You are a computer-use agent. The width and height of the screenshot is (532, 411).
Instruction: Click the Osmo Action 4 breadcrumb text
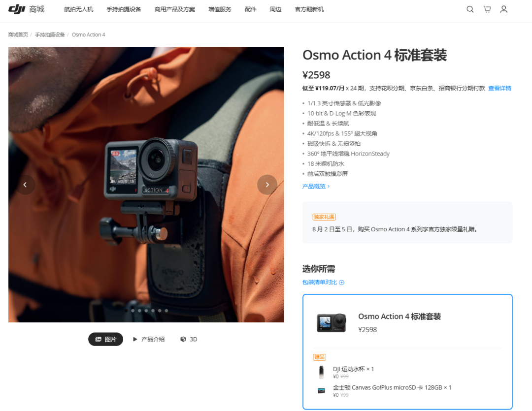tap(89, 34)
